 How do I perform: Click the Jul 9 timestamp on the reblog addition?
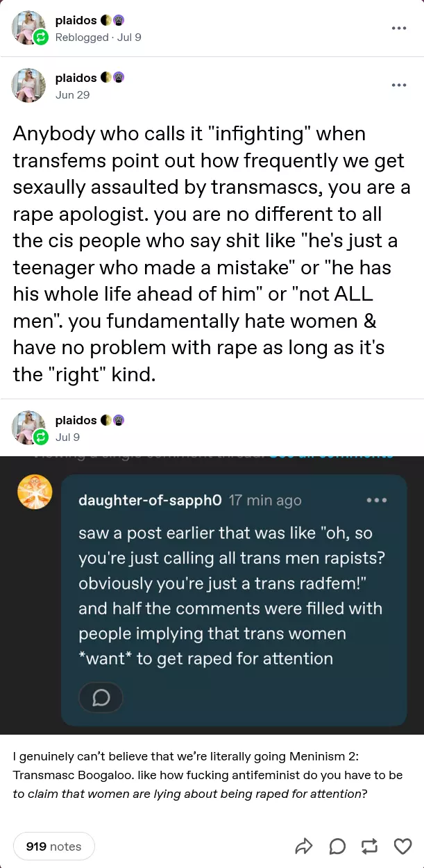click(x=67, y=437)
